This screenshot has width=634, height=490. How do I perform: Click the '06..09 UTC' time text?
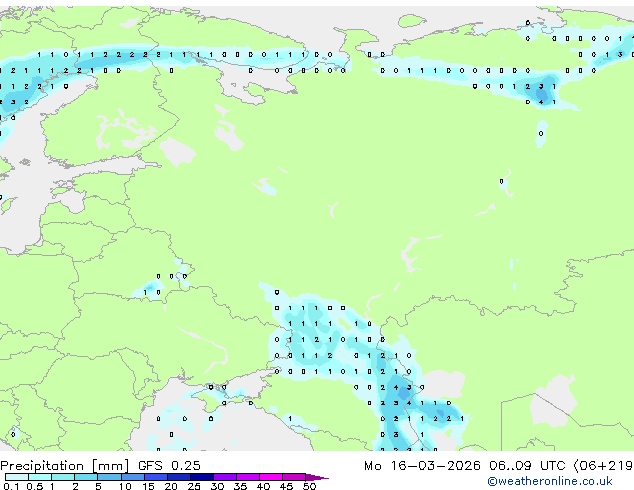coord(527,465)
